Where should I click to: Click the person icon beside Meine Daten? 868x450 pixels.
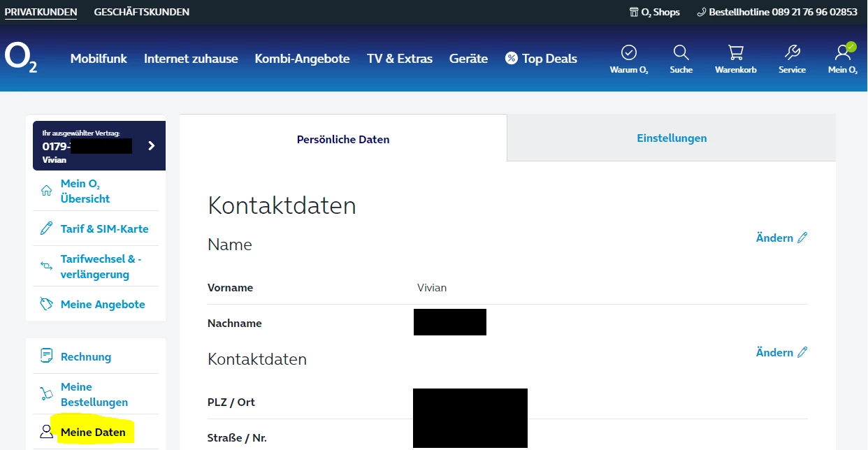47,432
